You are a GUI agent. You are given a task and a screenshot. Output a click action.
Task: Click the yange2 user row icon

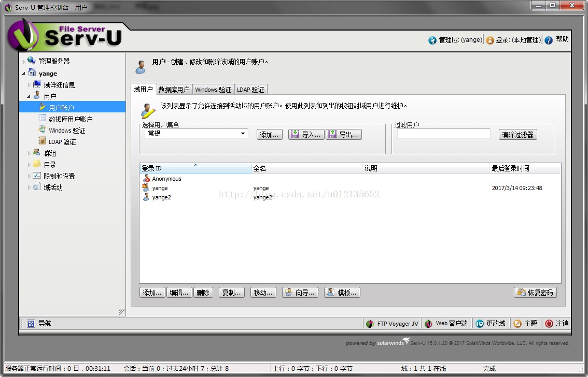tap(146, 197)
